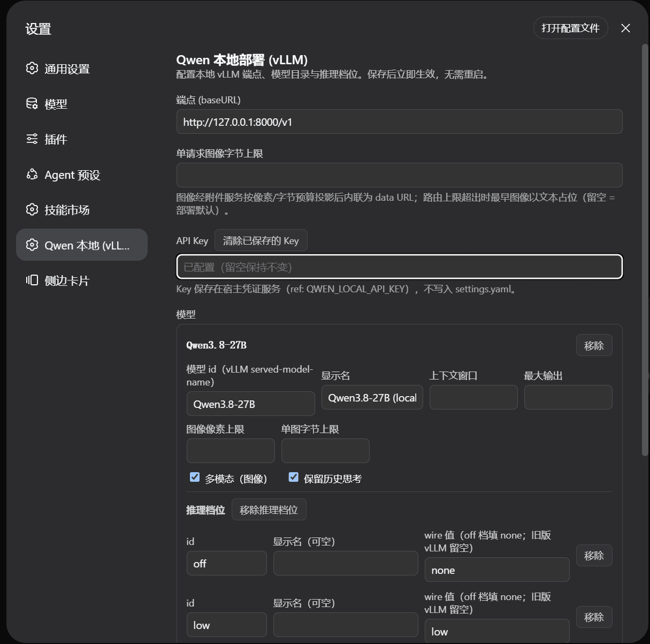Click the gear icon beside 通用设置
The width and height of the screenshot is (650, 644).
(32, 69)
